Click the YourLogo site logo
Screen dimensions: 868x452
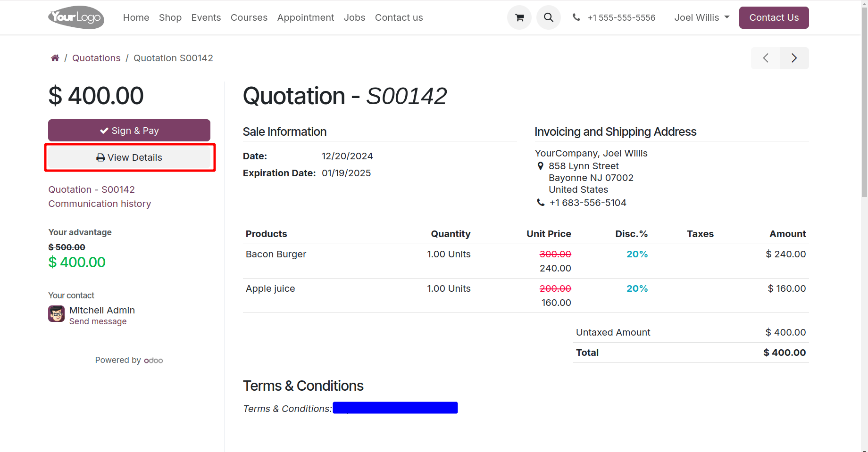pyautogui.click(x=76, y=17)
